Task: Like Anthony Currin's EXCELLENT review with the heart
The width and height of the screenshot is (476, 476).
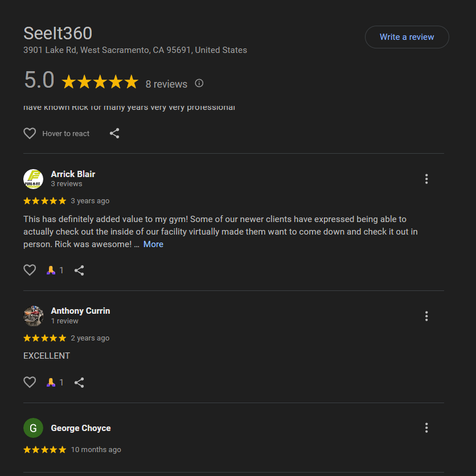Action: 30,382
